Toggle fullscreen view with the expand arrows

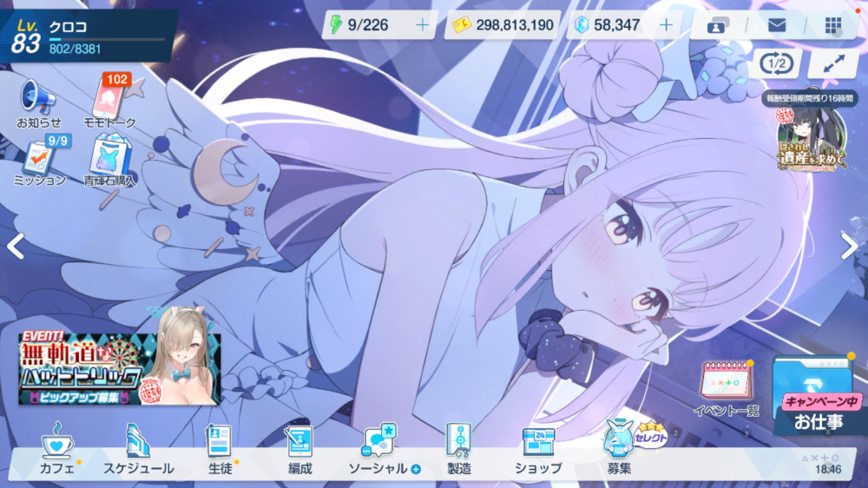(x=832, y=63)
